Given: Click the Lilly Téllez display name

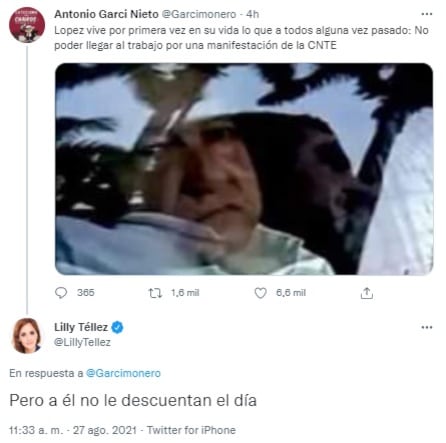Looking at the screenshot, I should click(x=81, y=327).
